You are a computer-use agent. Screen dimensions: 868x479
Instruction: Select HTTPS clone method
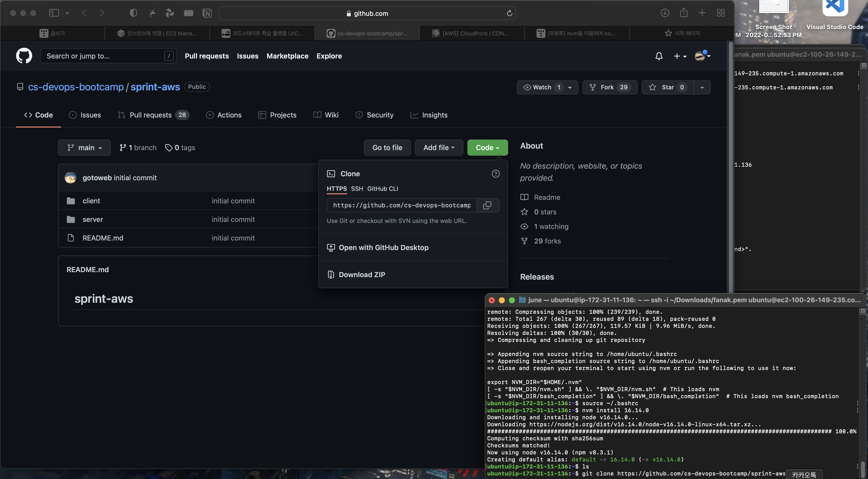pyautogui.click(x=337, y=189)
